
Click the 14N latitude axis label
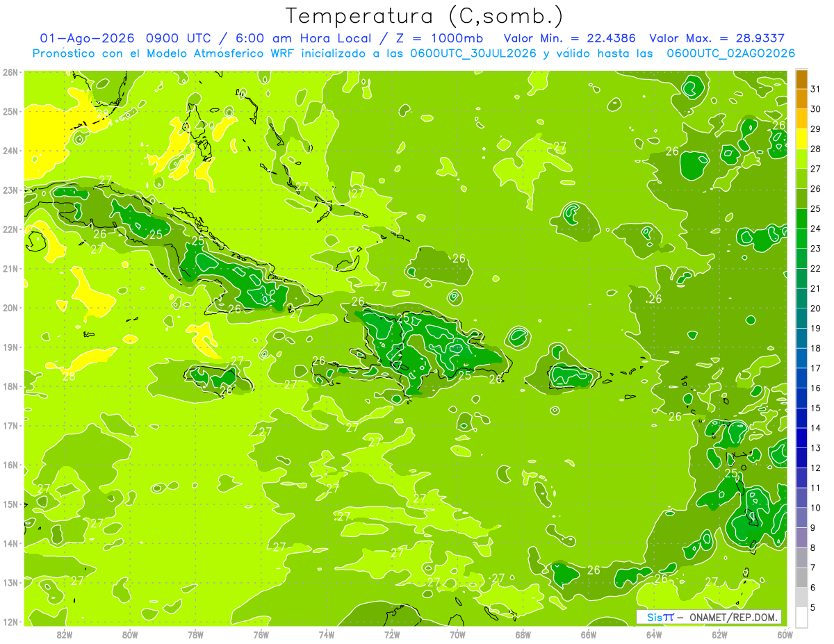[10, 543]
